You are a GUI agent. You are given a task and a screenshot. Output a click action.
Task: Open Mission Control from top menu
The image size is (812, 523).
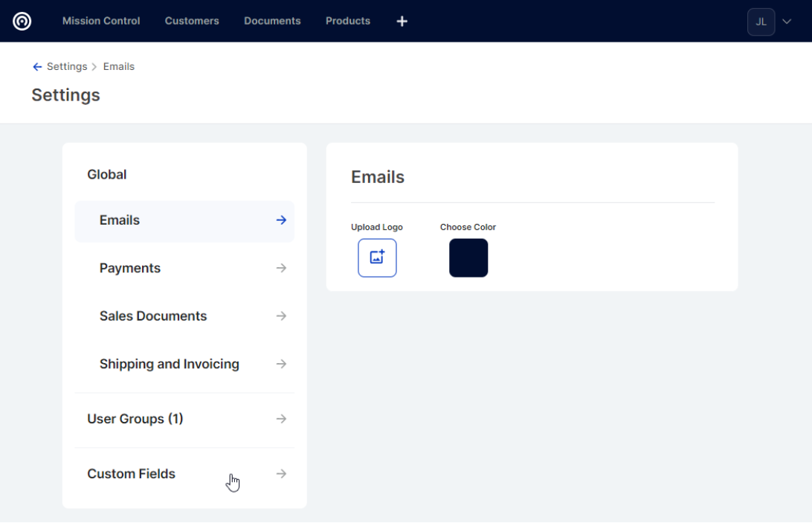click(x=101, y=22)
